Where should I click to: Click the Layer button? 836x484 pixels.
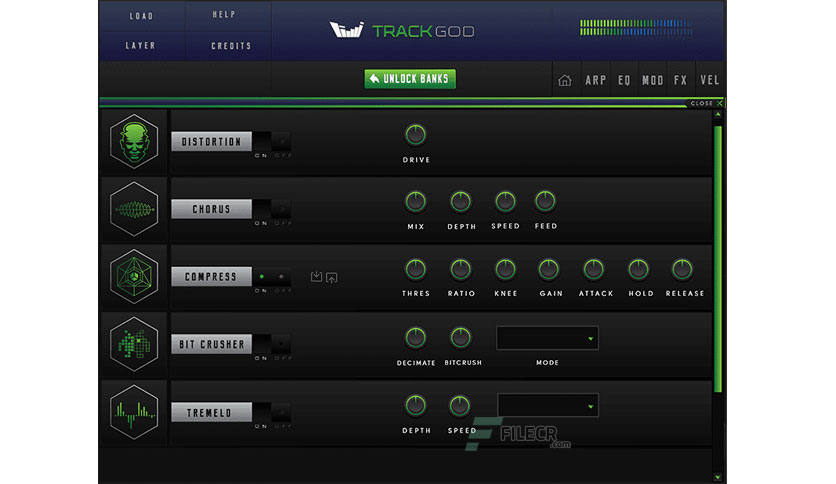[x=141, y=46]
